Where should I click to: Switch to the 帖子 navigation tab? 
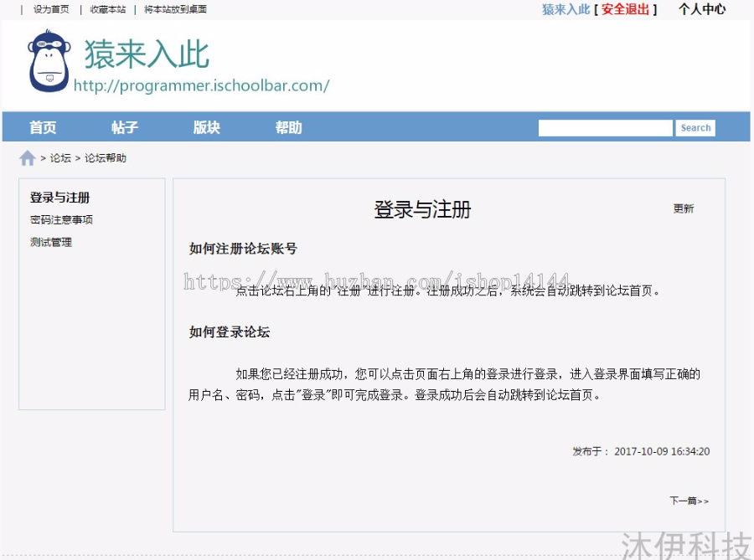pos(124,127)
